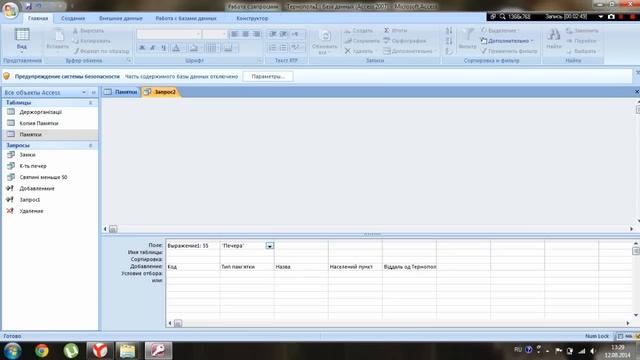
Task: Collapse the Запросы group
Action: pos(91,145)
